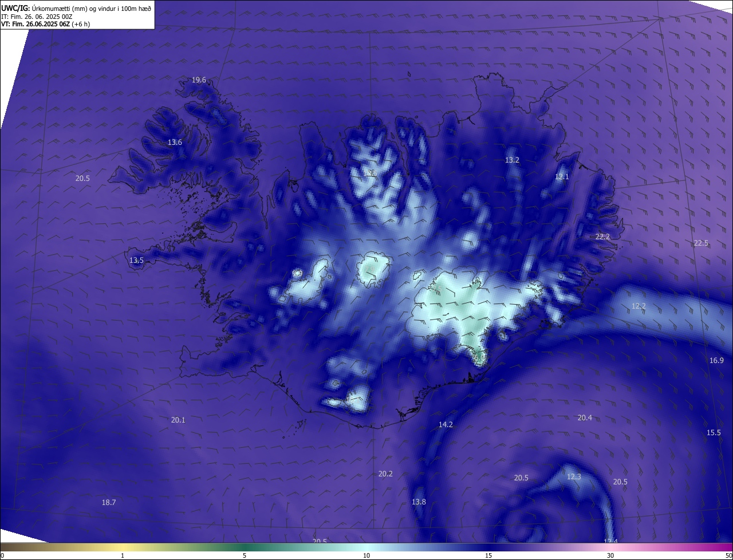Click the 12.2 value label
The width and height of the screenshot is (733, 560).
tap(639, 306)
